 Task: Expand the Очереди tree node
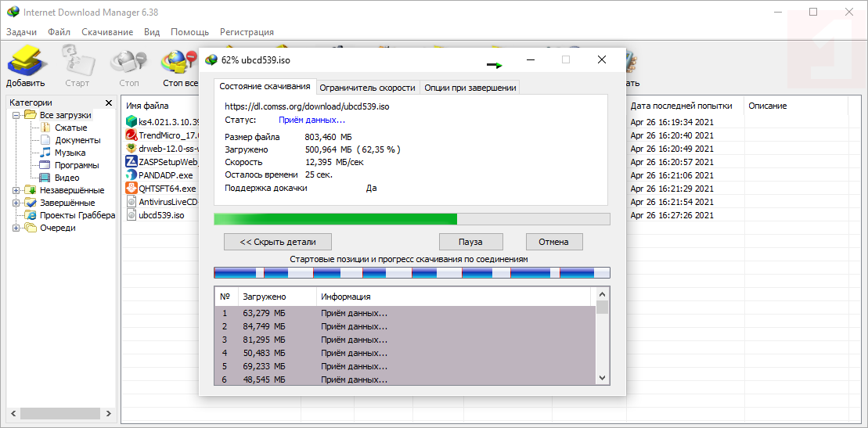tap(16, 228)
